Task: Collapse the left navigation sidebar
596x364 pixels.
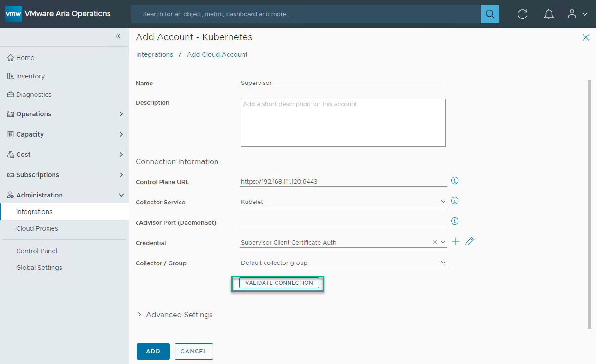Action: click(118, 36)
